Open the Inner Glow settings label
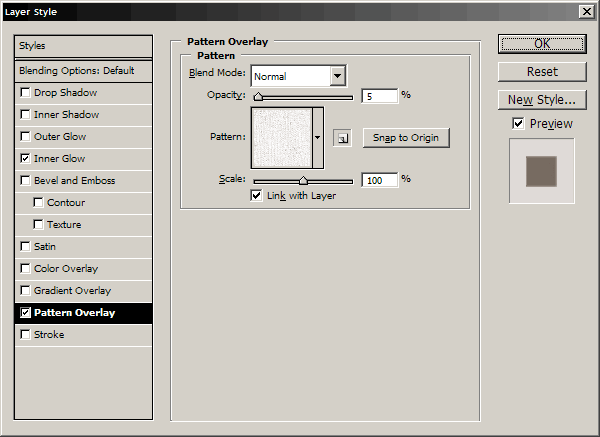This screenshot has width=600, height=437. coord(59,158)
